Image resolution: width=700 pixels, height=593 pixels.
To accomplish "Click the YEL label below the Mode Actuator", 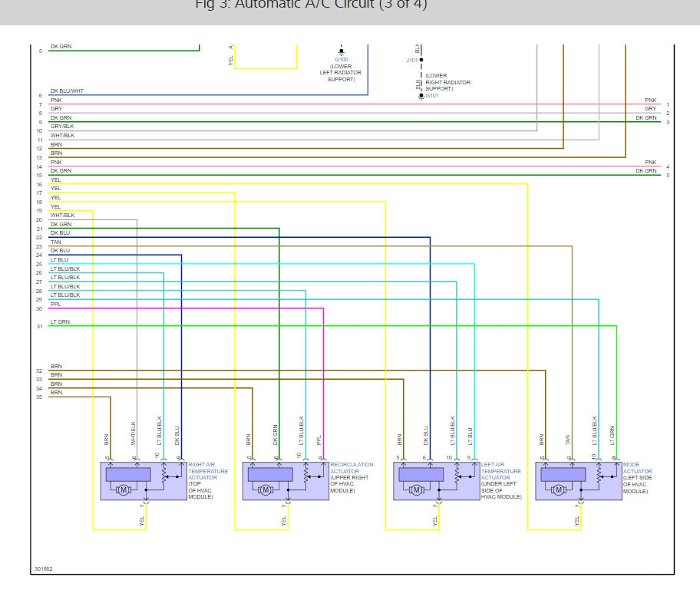I will (576, 521).
